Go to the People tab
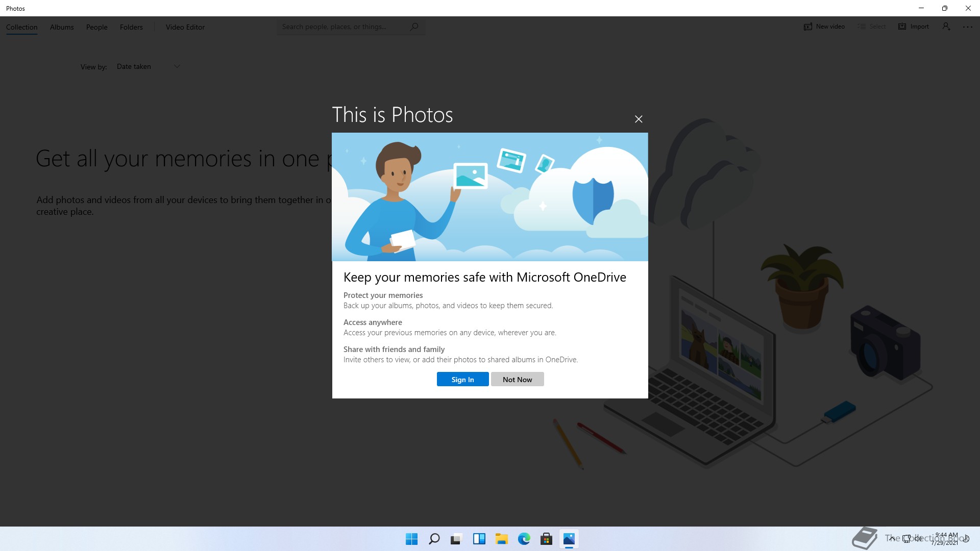The width and height of the screenshot is (980, 551). 96,27
